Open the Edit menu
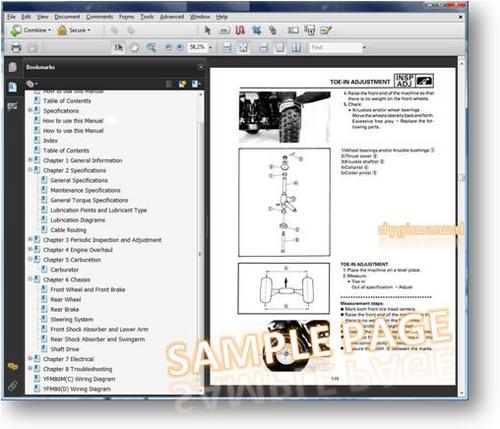The height and width of the screenshot is (429, 500). click(x=26, y=17)
